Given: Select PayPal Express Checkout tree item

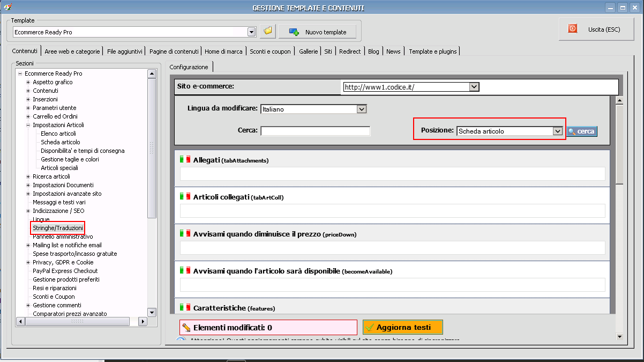Looking at the screenshot, I should [x=65, y=271].
